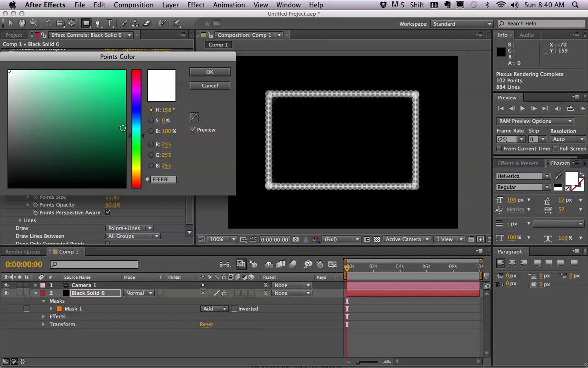Open the Helvetica font family dropdown
Viewport: 588px width, 368px height.
pyautogui.click(x=523, y=176)
